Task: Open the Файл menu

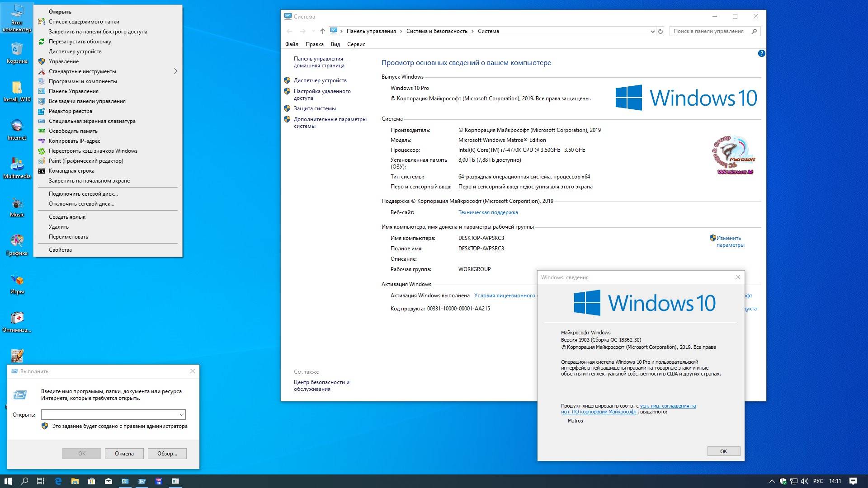Action: click(292, 44)
